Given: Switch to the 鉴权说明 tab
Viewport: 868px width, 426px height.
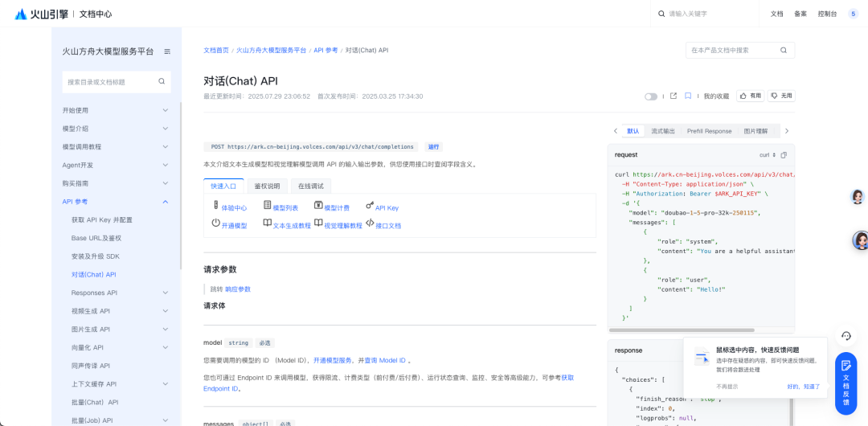Looking at the screenshot, I should 267,186.
